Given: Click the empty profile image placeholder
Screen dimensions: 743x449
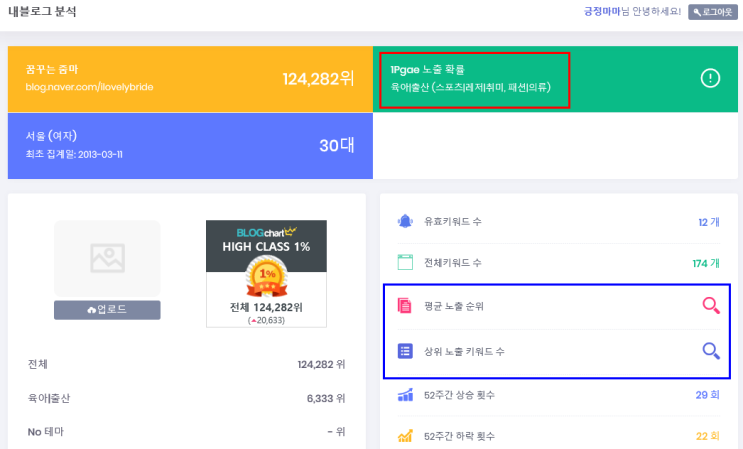Looking at the screenshot, I should click(107, 259).
